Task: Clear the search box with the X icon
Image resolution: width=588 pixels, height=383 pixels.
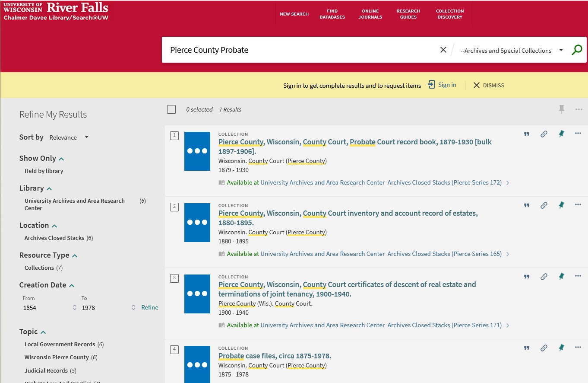Action: tap(443, 50)
